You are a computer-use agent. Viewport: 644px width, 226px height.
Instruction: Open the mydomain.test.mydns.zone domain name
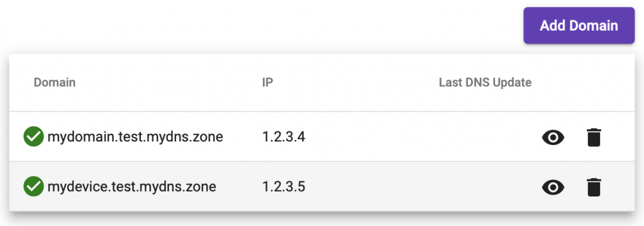pyautogui.click(x=135, y=137)
